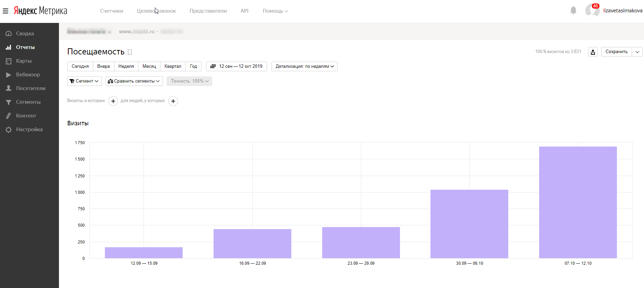Open the Сегмент dropdown

[x=84, y=81]
